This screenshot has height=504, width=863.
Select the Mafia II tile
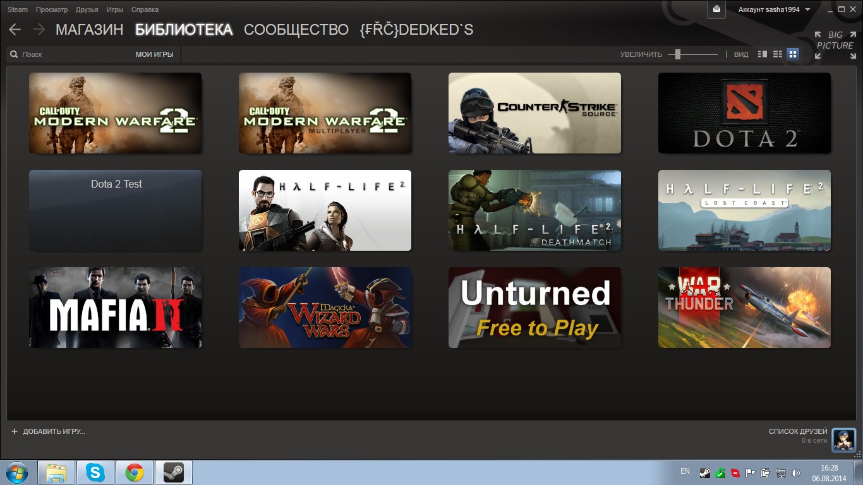click(116, 308)
